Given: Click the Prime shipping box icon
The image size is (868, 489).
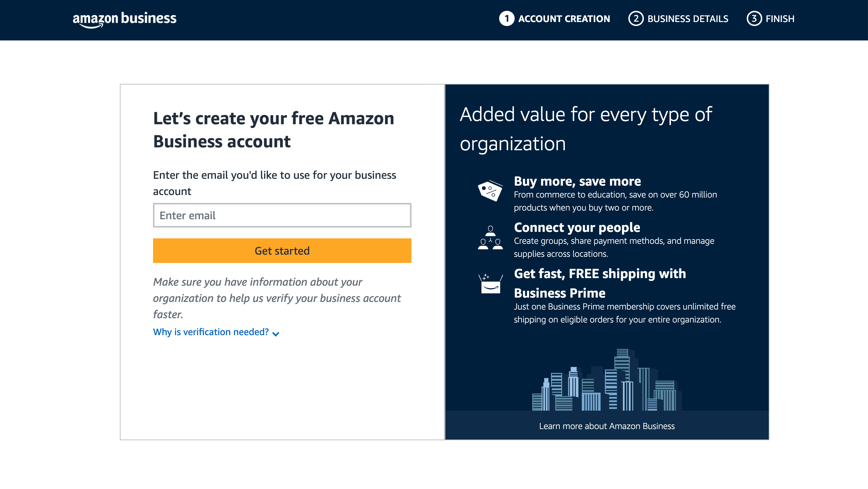Looking at the screenshot, I should [x=490, y=284].
